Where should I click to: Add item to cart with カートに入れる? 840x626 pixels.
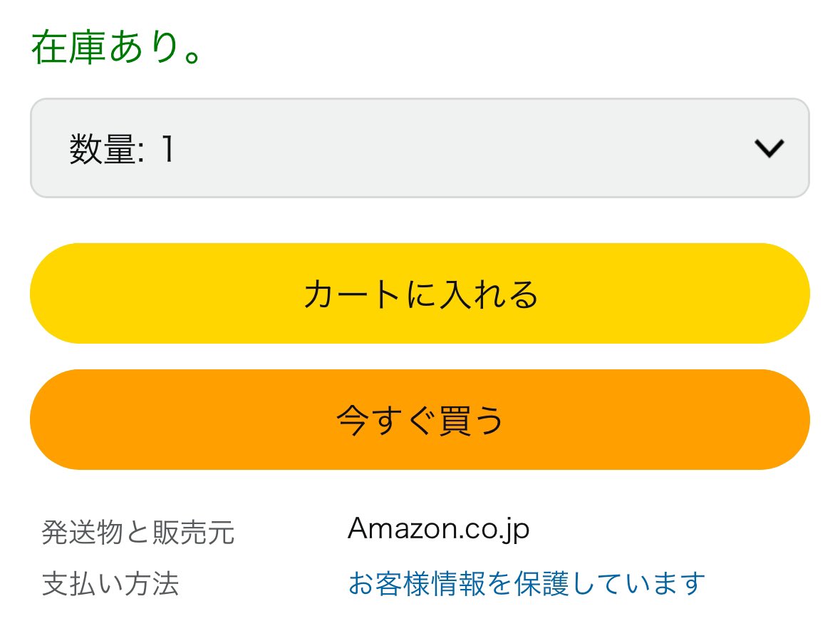point(419,294)
